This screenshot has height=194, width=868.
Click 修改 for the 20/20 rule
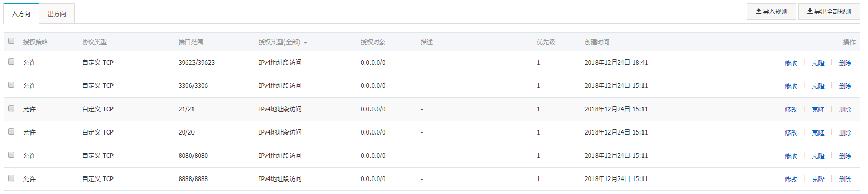(x=791, y=132)
